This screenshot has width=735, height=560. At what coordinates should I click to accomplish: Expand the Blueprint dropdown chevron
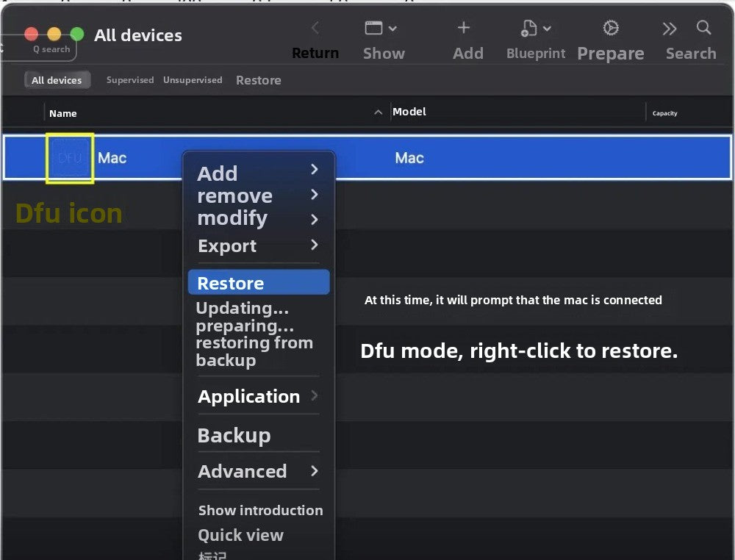(x=547, y=29)
